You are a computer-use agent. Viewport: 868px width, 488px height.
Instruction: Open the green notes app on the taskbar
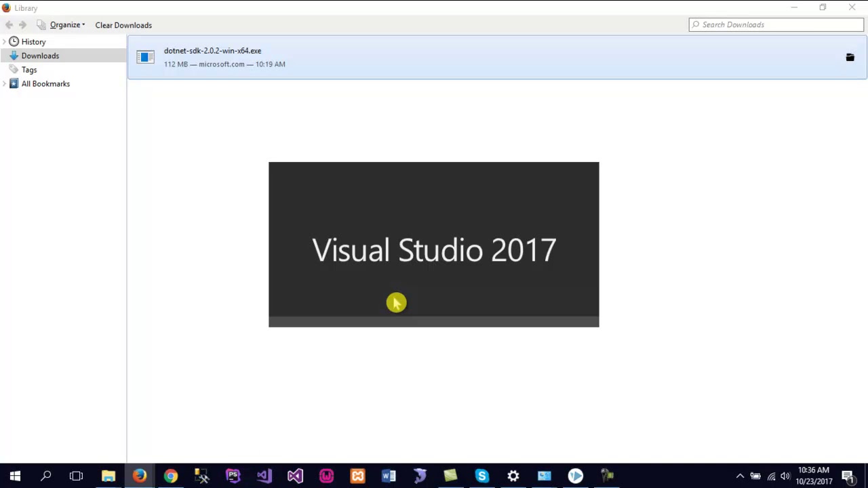pos(451,476)
